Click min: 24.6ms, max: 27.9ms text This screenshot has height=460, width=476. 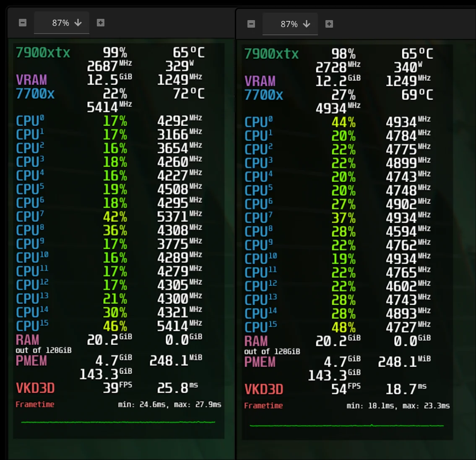pyautogui.click(x=169, y=405)
